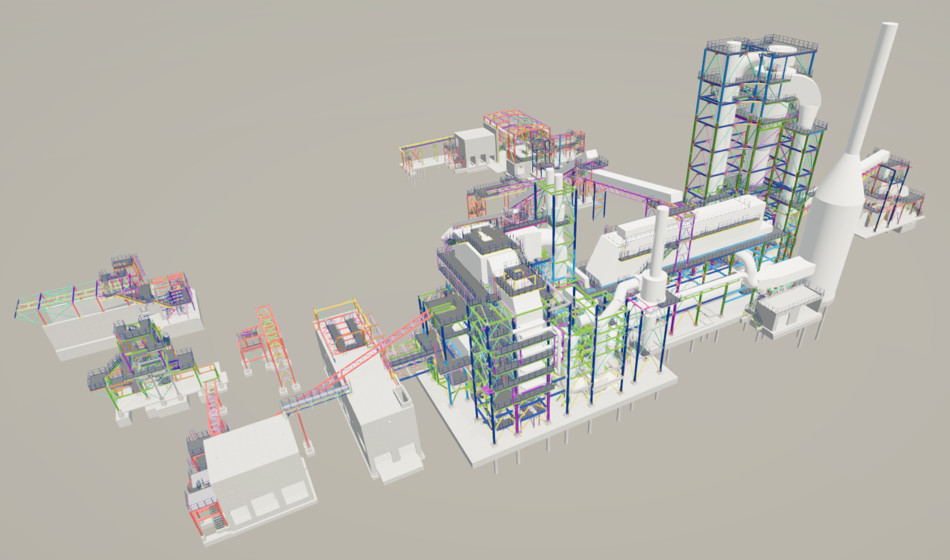Select the white building with three doors
The height and width of the screenshot is (560, 950).
point(257,473)
